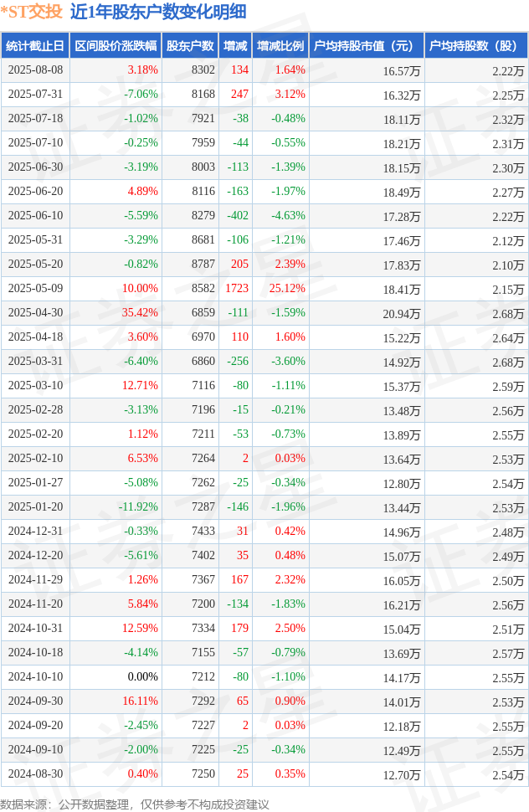Select the 2025-08-08 date cell
Viewport: 529px width, 812px height.
(35, 70)
